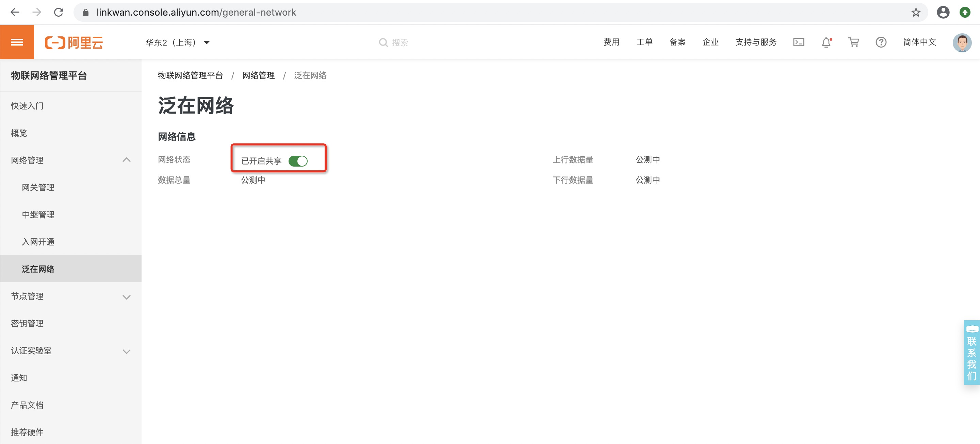Click 已开启共享 status text
The height and width of the screenshot is (444, 980).
261,161
